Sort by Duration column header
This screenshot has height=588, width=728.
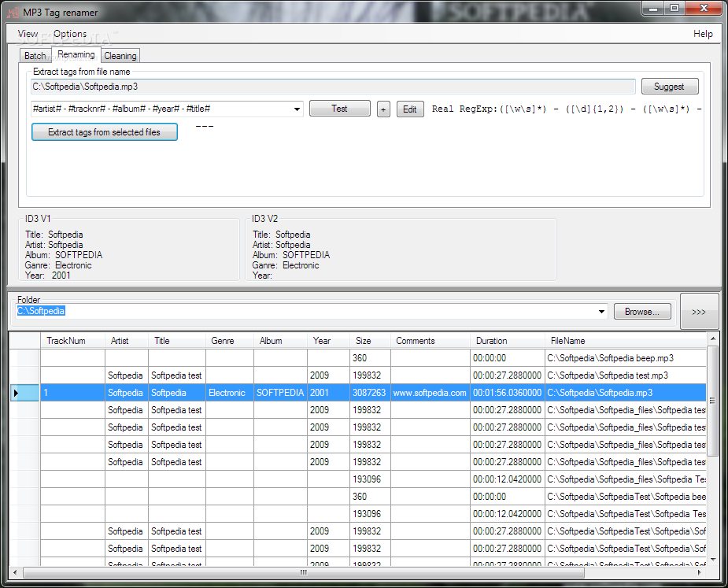point(508,341)
